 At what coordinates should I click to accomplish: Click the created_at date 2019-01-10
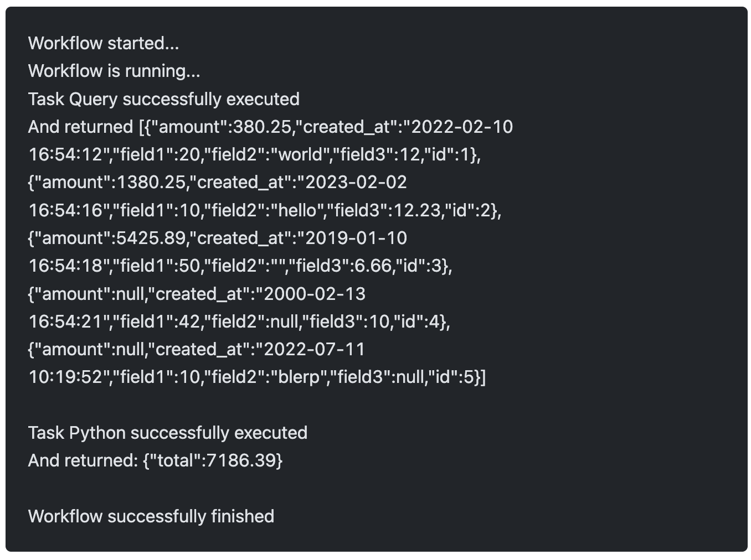[x=356, y=238]
